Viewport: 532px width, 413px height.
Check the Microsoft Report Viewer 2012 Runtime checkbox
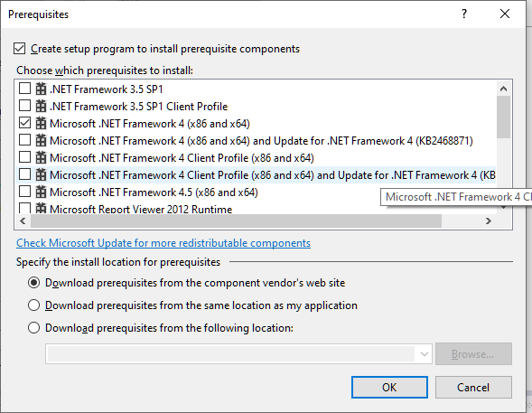(24, 208)
